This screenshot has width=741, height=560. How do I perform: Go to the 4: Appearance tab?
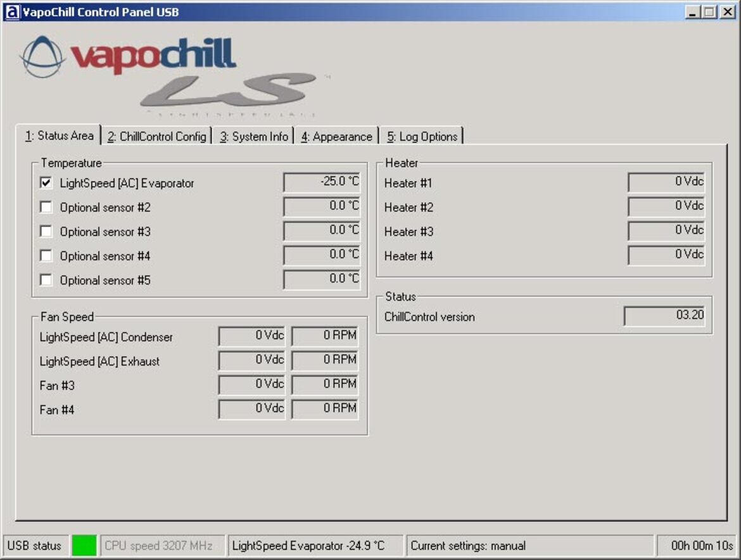tap(337, 137)
